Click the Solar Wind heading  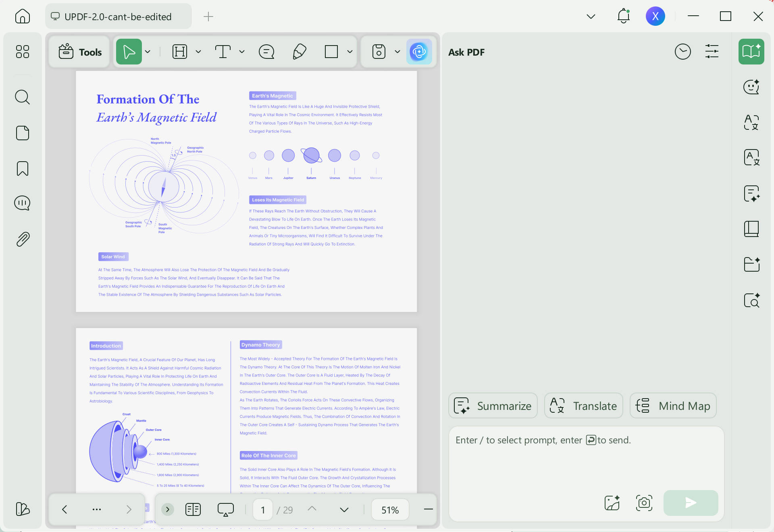pos(113,256)
